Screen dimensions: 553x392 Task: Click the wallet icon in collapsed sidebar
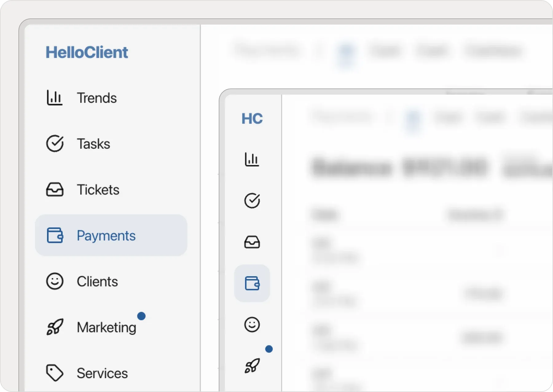click(252, 283)
